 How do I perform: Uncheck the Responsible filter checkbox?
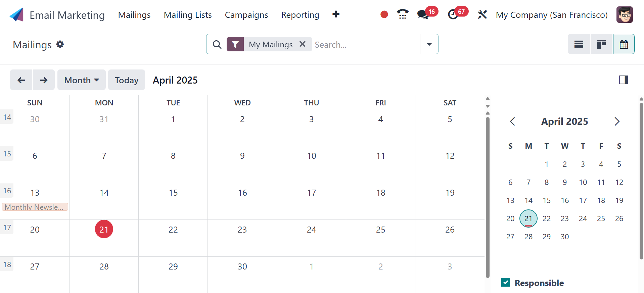click(506, 282)
